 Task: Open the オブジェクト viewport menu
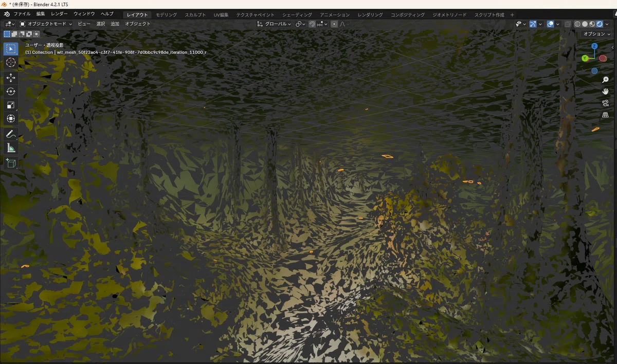pyautogui.click(x=138, y=24)
